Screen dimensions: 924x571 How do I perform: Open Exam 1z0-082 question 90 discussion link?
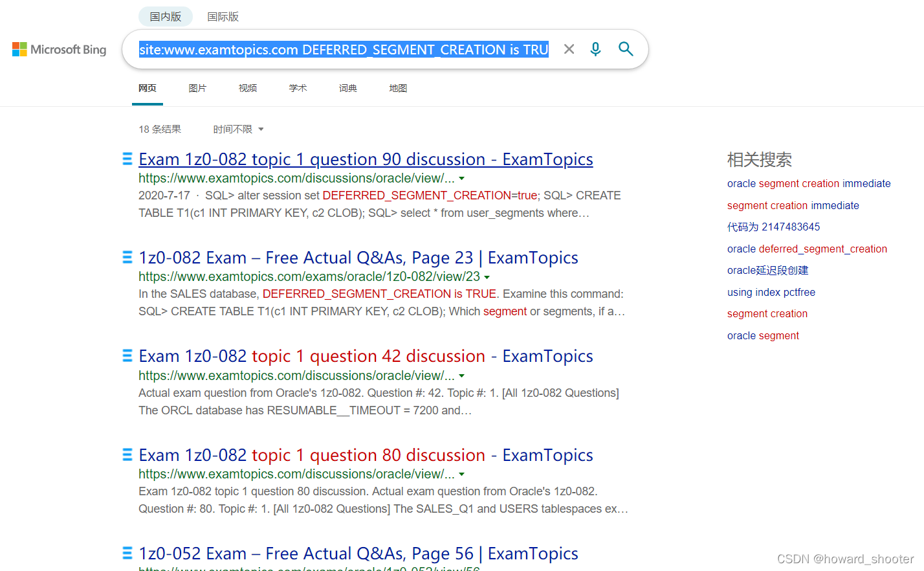366,159
